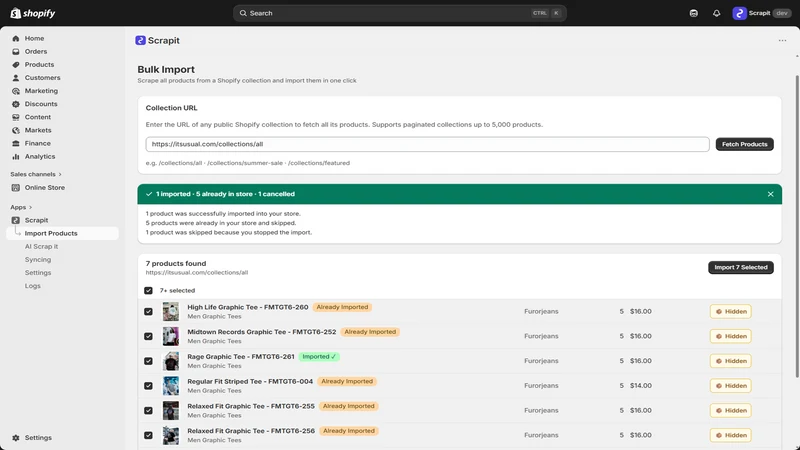The height and width of the screenshot is (450, 800).
Task: Click Relaxed Fit Graphic Tee FMTGT6-255 thumbnail
Action: click(x=171, y=411)
